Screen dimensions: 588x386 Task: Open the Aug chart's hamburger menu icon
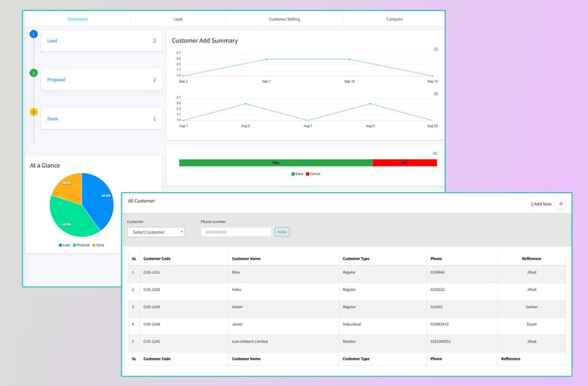pyautogui.click(x=436, y=93)
